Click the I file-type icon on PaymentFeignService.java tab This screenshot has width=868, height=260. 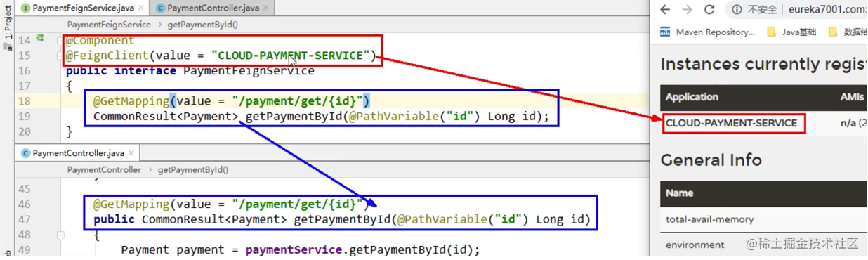[25, 8]
